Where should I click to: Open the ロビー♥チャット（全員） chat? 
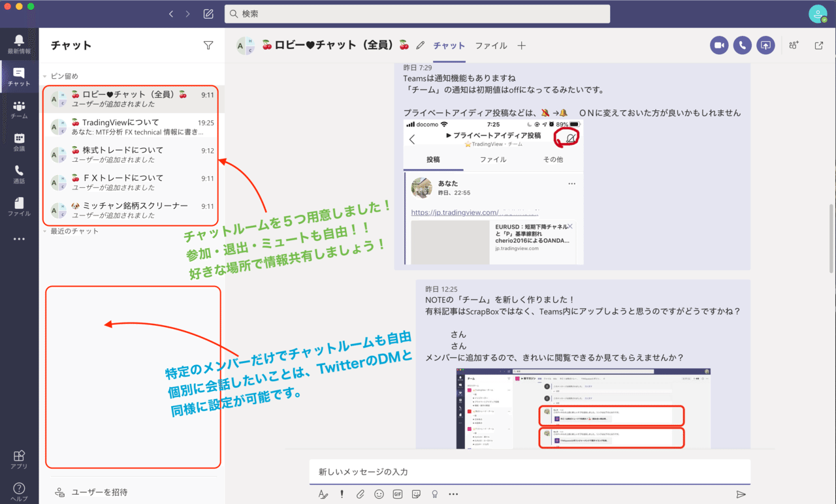(x=132, y=99)
